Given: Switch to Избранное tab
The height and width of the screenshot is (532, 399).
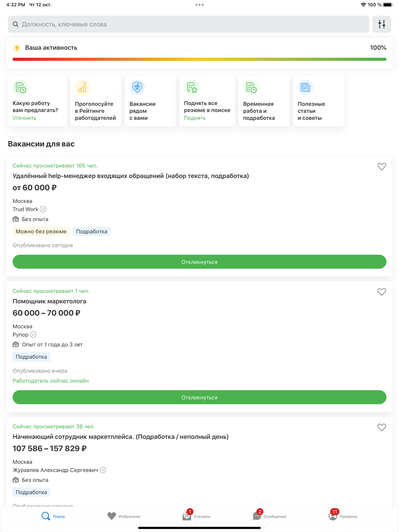Looking at the screenshot, I should pyautogui.click(x=124, y=516).
